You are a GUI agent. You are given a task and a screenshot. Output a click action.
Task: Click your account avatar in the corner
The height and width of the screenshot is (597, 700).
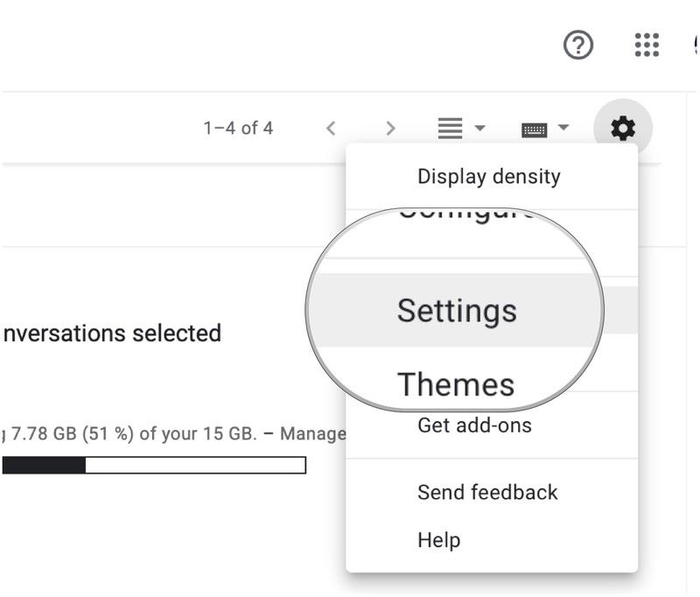pyautogui.click(x=696, y=42)
